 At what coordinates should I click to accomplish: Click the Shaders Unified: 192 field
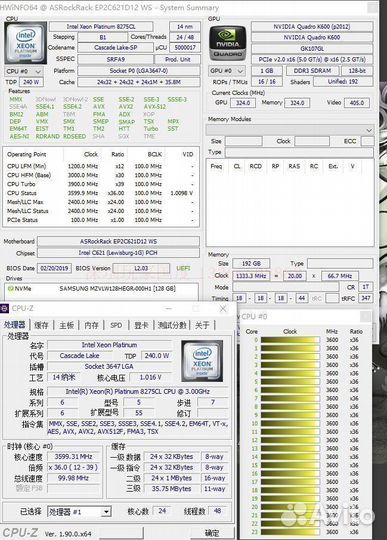[x=343, y=82]
